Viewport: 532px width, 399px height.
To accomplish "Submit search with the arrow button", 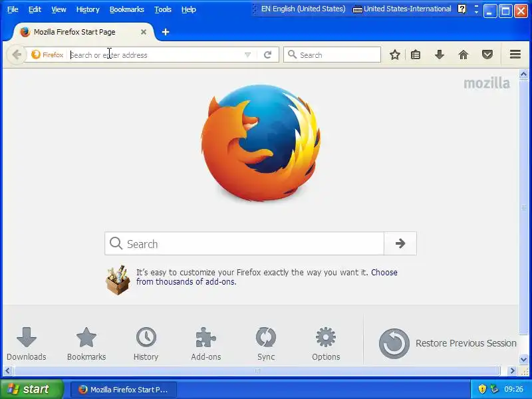I will (x=400, y=243).
